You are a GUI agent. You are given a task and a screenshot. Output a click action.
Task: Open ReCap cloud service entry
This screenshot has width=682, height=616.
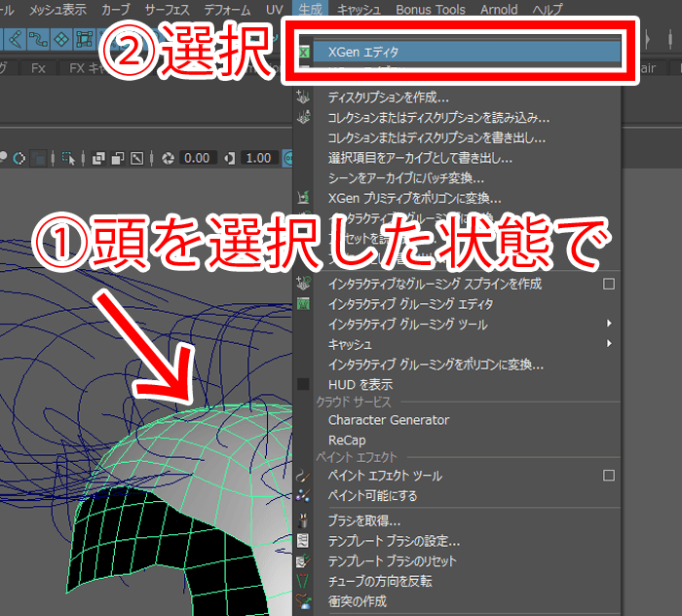(347, 441)
